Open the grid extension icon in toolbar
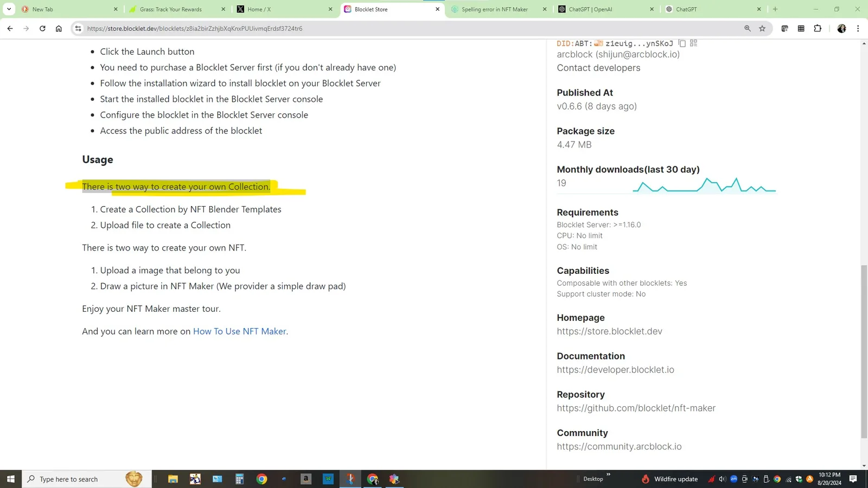 801,29
